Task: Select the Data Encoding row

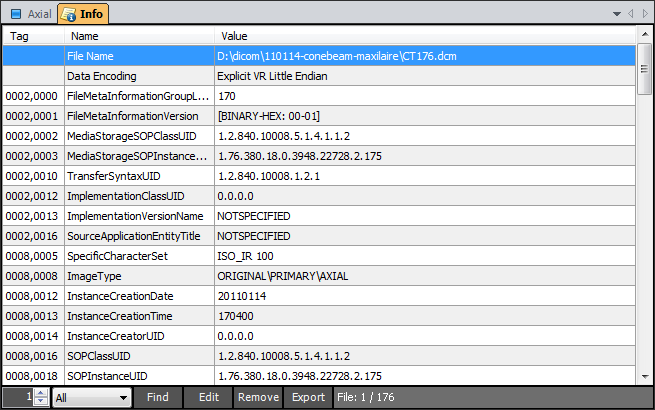Action: click(319, 76)
